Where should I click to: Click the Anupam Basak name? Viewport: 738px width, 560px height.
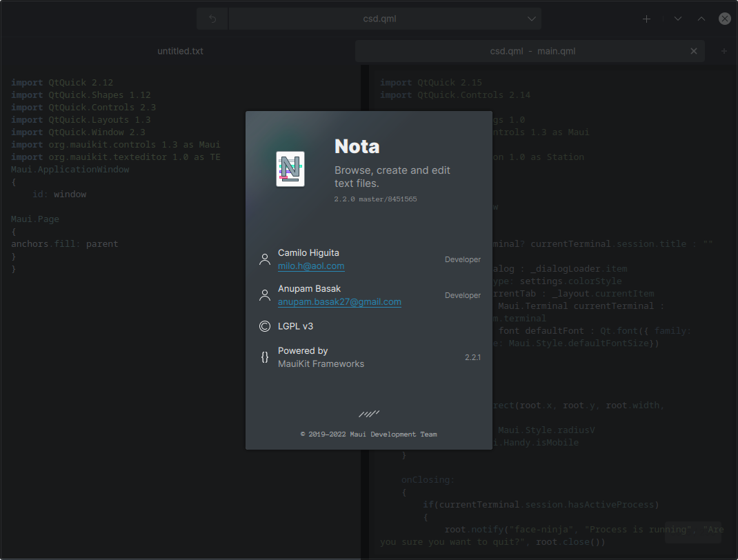309,288
